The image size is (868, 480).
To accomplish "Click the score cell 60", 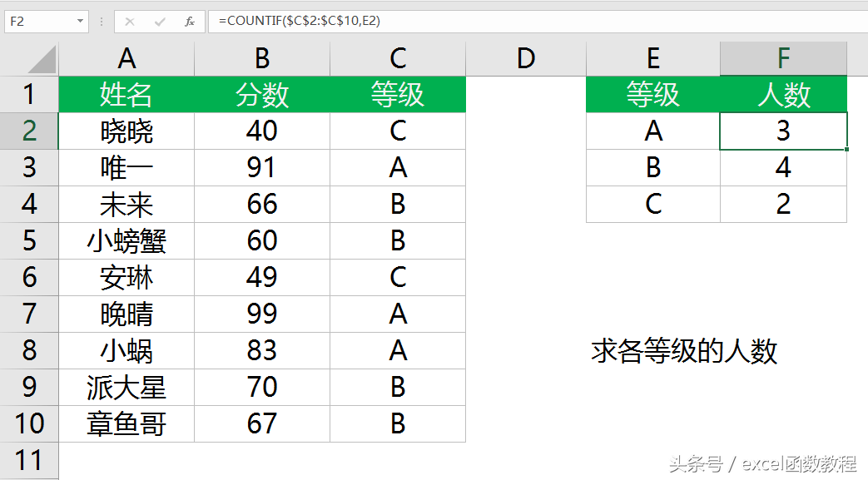I will (x=262, y=240).
